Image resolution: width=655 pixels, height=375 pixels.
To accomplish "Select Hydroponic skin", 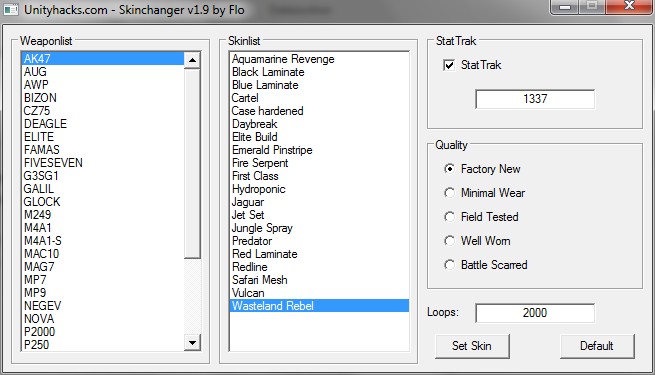I will (319, 189).
